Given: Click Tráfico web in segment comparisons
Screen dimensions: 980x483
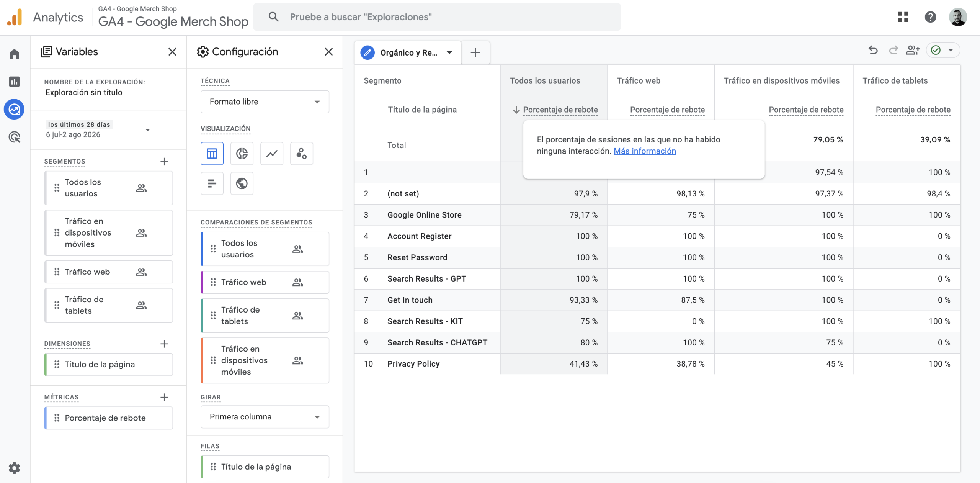Looking at the screenshot, I should (265, 282).
